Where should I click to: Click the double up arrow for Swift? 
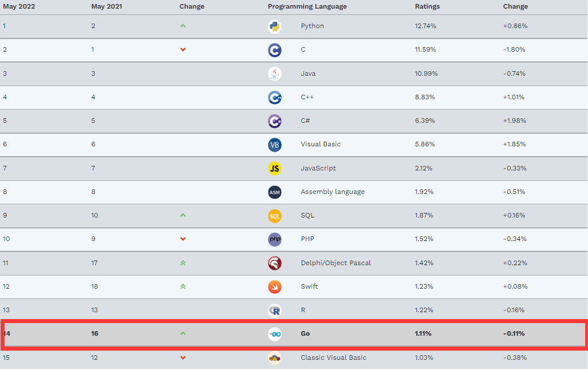183,286
